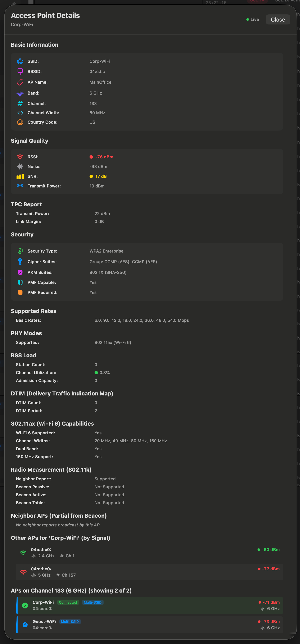Click the green check icon for Corp-WiFi

click(25, 606)
